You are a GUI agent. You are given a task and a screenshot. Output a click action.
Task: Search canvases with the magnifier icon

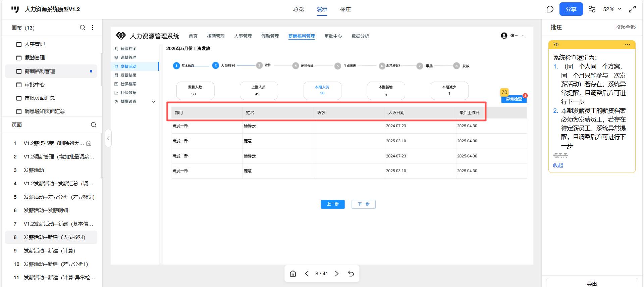click(x=83, y=28)
